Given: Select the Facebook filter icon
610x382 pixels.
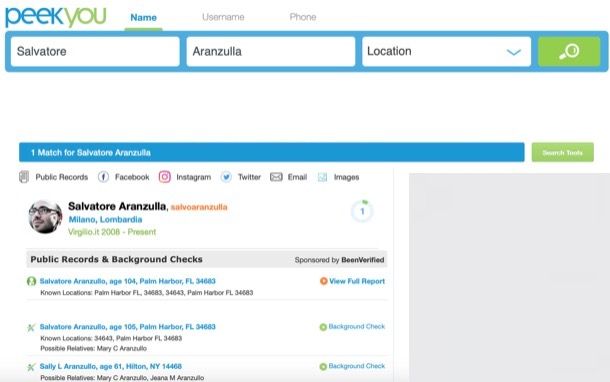Looking at the screenshot, I should [103, 177].
